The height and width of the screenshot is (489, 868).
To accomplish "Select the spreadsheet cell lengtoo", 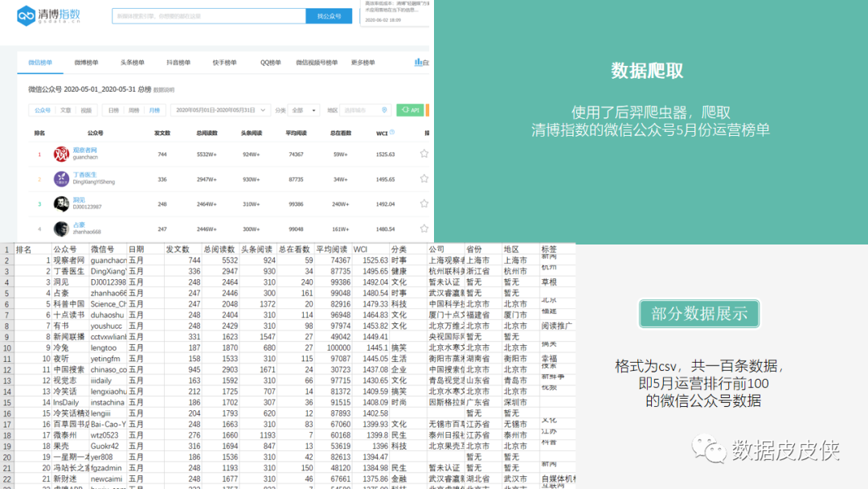I will tap(108, 347).
